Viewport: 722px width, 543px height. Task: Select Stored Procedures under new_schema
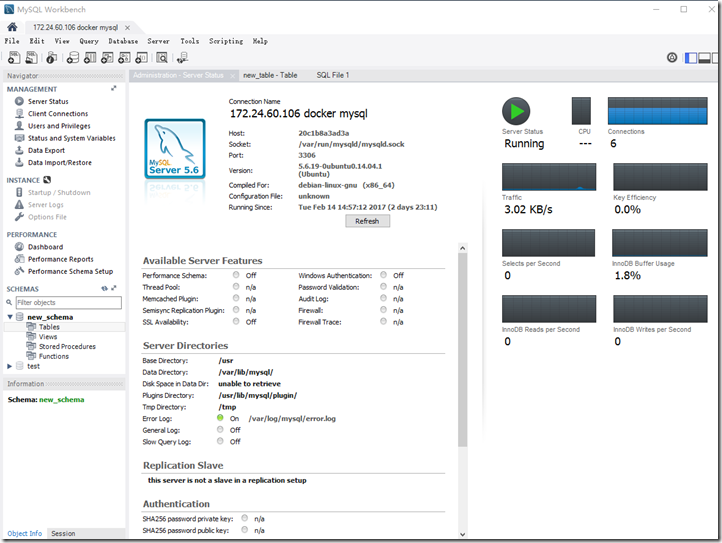[x=67, y=346]
